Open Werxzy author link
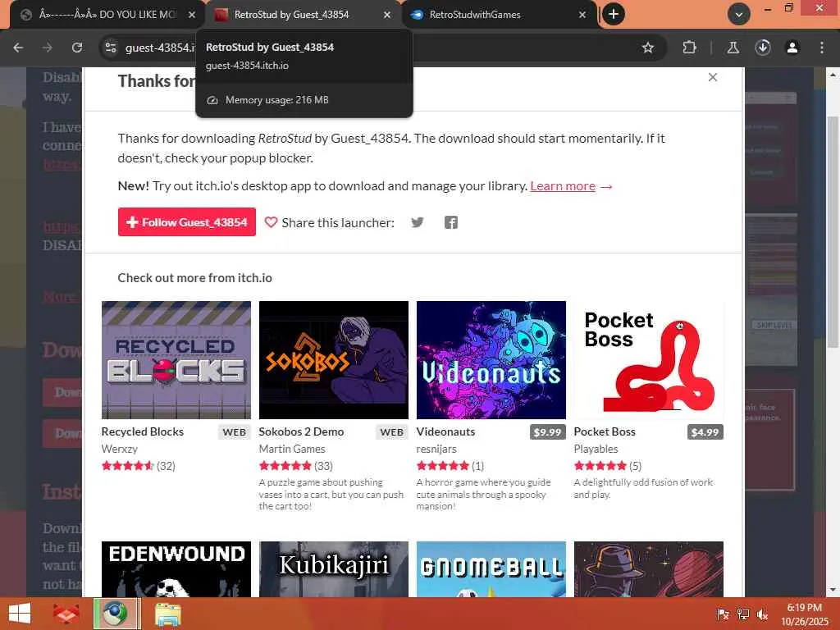 coord(120,449)
